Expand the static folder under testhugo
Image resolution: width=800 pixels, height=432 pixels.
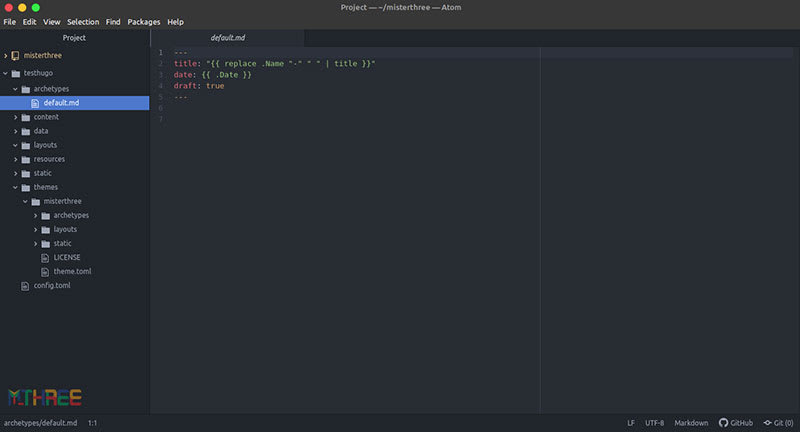pos(15,173)
